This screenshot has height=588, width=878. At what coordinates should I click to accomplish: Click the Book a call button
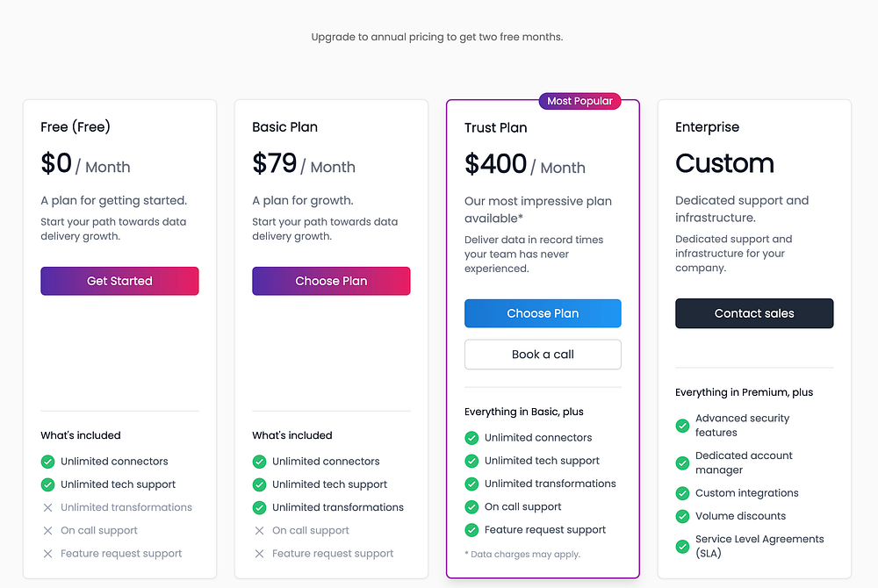pos(543,355)
